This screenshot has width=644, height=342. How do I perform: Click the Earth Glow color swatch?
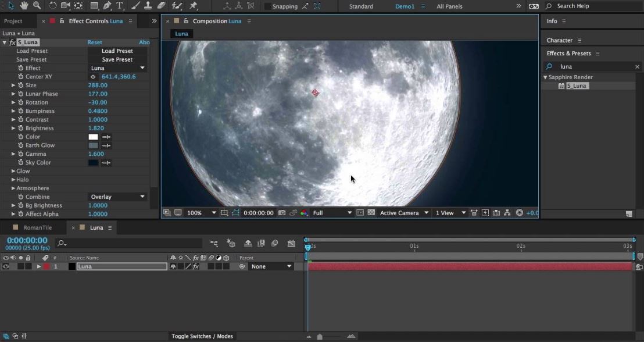pyautogui.click(x=93, y=145)
